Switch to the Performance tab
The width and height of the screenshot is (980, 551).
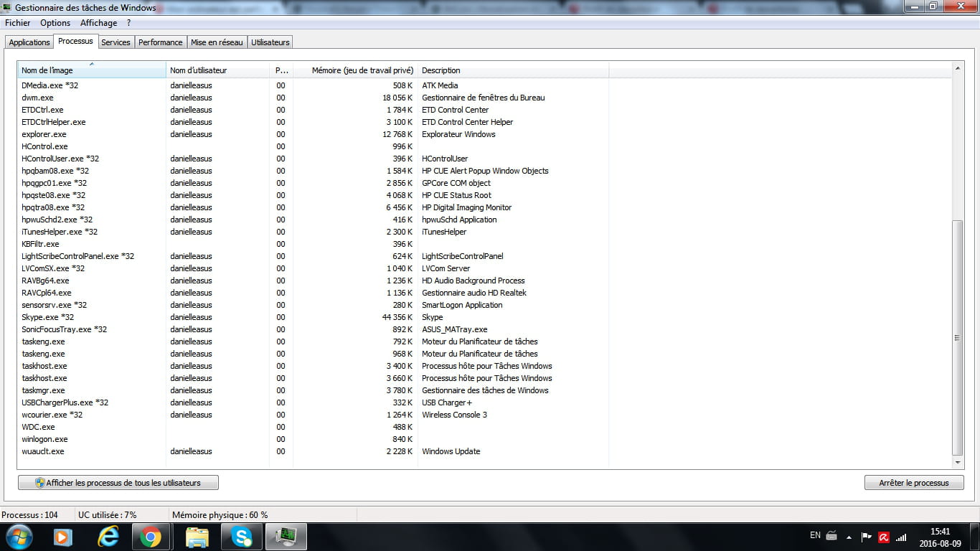pyautogui.click(x=161, y=42)
